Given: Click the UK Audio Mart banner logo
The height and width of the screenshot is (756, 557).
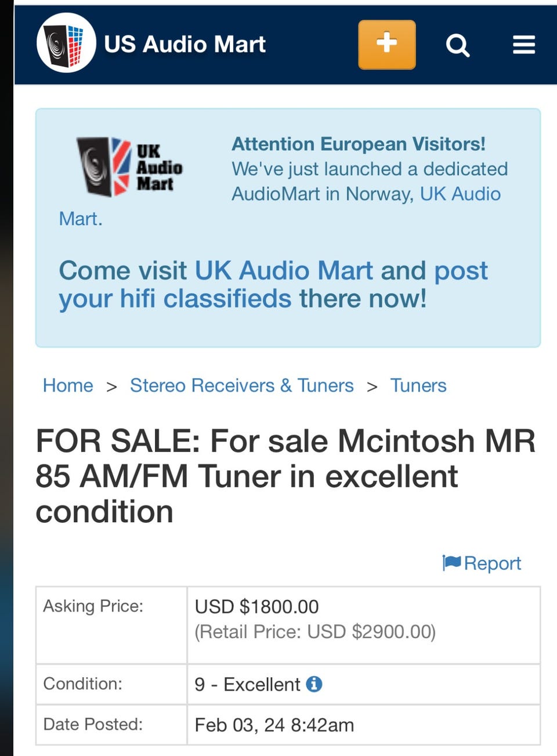Looking at the screenshot, I should point(130,167).
